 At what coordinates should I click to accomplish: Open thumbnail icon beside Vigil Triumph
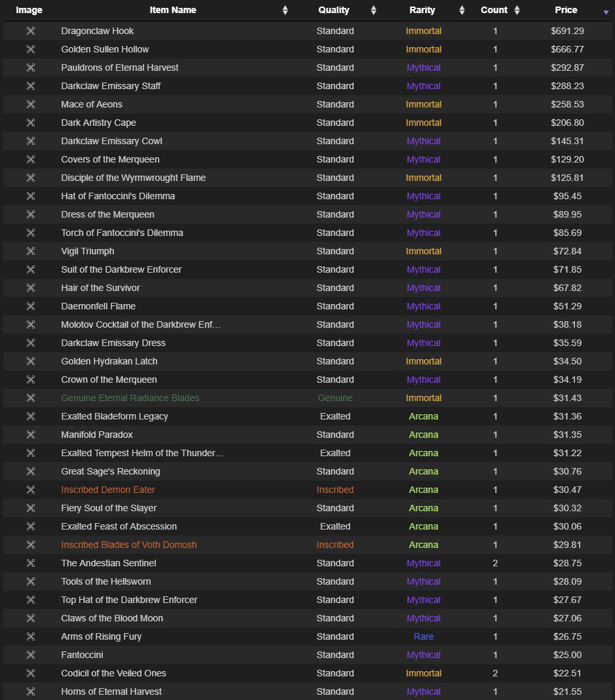pos(30,251)
